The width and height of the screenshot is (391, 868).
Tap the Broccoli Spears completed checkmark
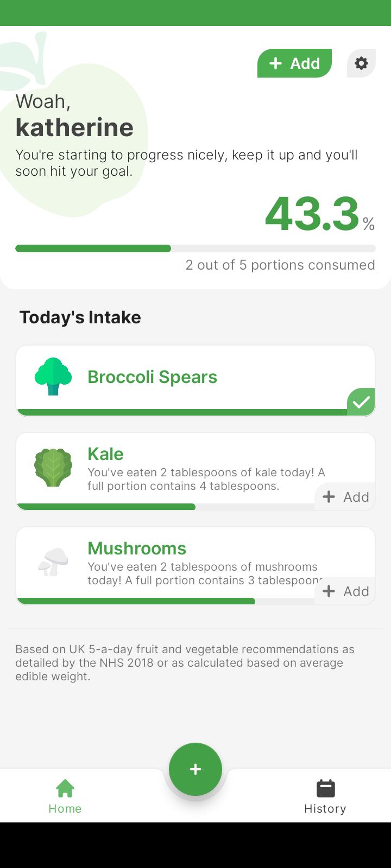[x=361, y=402]
